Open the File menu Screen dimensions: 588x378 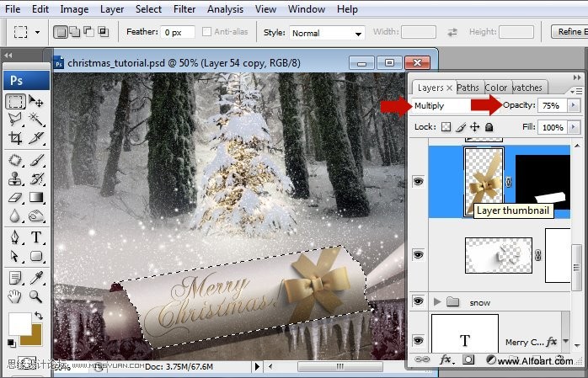[x=13, y=9]
